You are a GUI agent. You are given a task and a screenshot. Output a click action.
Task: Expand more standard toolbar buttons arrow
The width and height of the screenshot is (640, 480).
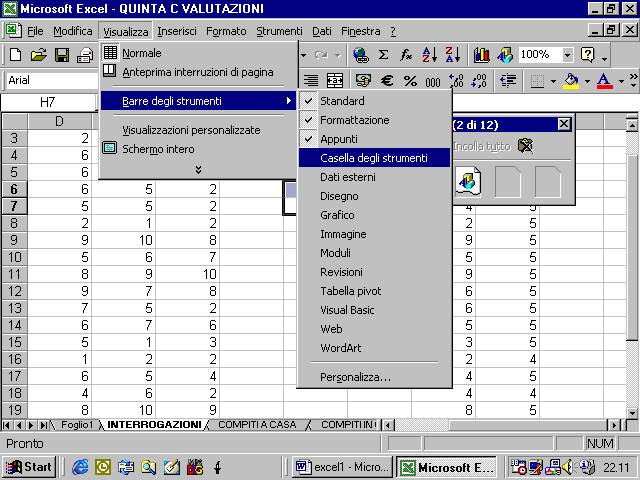tap(604, 57)
